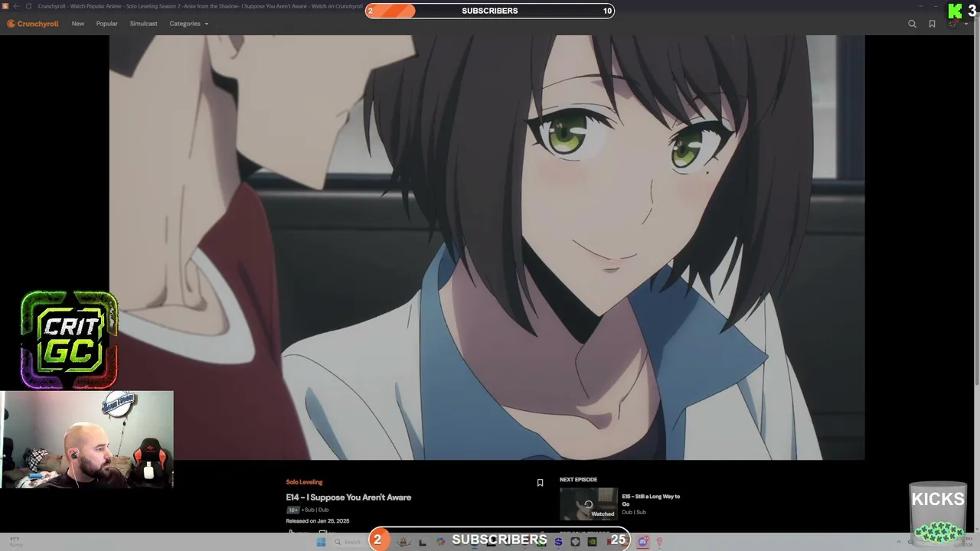
Task: Click the taskbar Search box
Action: pos(348,542)
